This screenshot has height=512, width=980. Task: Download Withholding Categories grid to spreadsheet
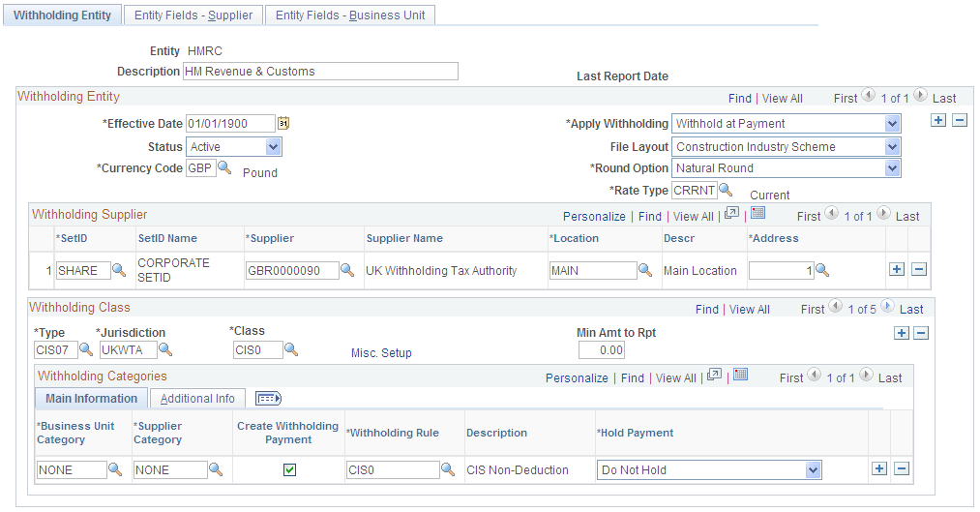click(x=741, y=376)
